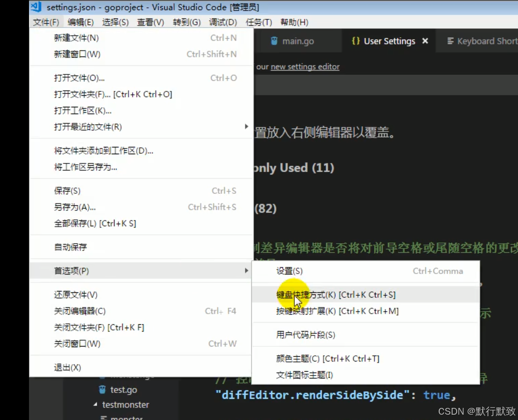
Task: Expand 打开最近的文件(R) submenu
Action: (x=142, y=127)
